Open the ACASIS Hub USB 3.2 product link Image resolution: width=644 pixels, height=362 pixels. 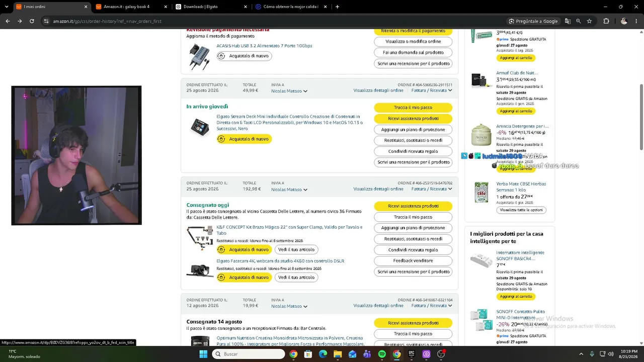click(x=264, y=46)
